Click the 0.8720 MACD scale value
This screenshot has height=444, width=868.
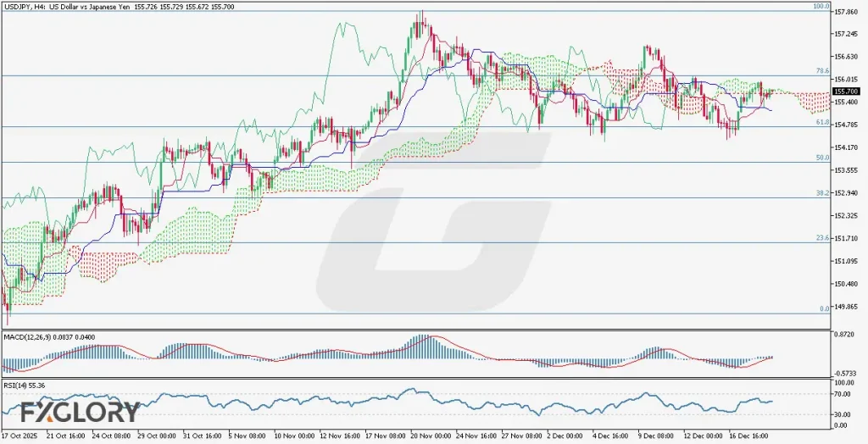[x=843, y=336]
